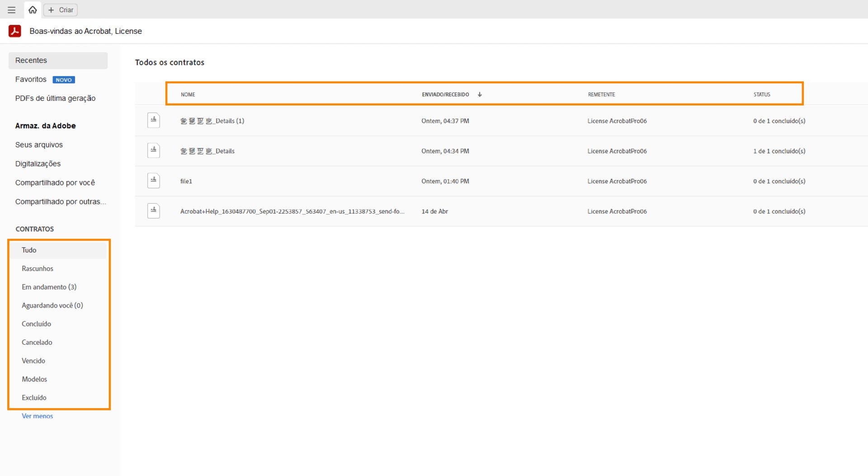
Task: Open the agreement named Details (1)
Action: (x=212, y=121)
